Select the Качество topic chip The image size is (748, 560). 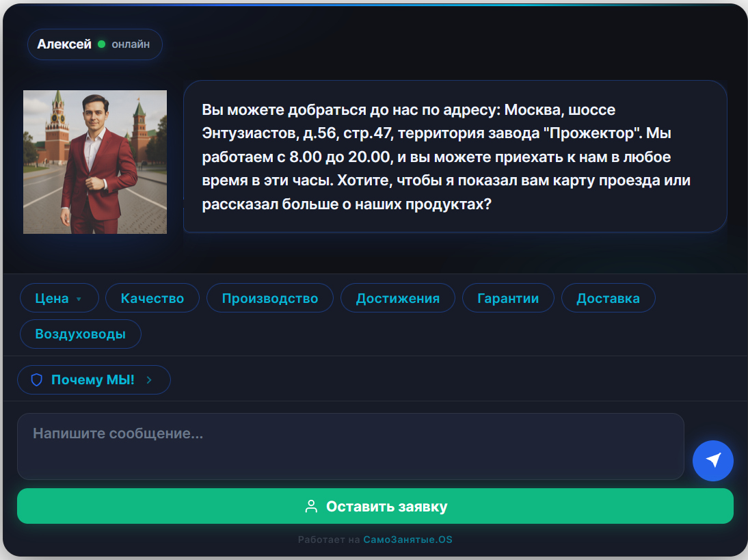click(152, 298)
